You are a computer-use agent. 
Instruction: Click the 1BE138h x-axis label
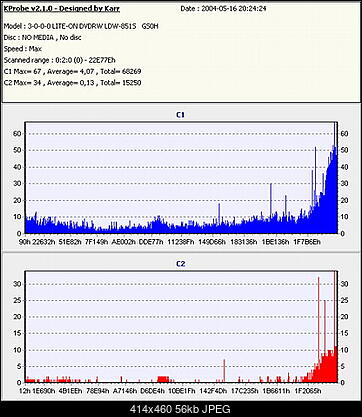(x=275, y=242)
